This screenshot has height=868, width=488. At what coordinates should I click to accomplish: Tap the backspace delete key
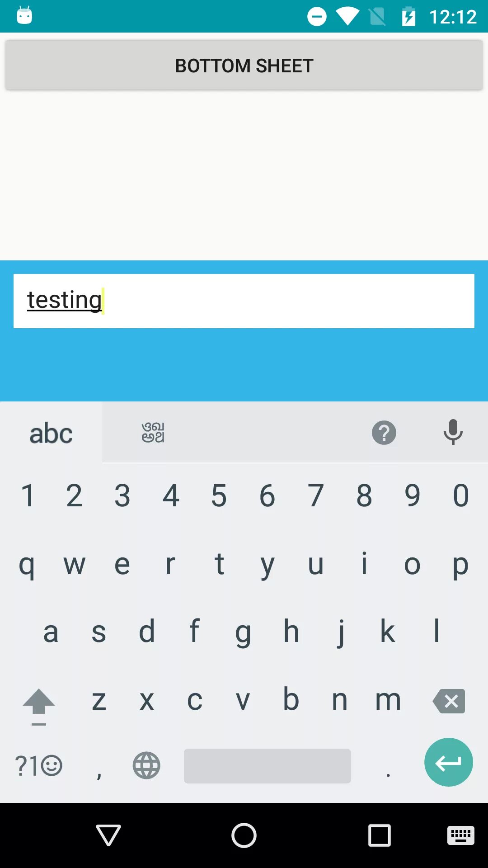point(449,701)
